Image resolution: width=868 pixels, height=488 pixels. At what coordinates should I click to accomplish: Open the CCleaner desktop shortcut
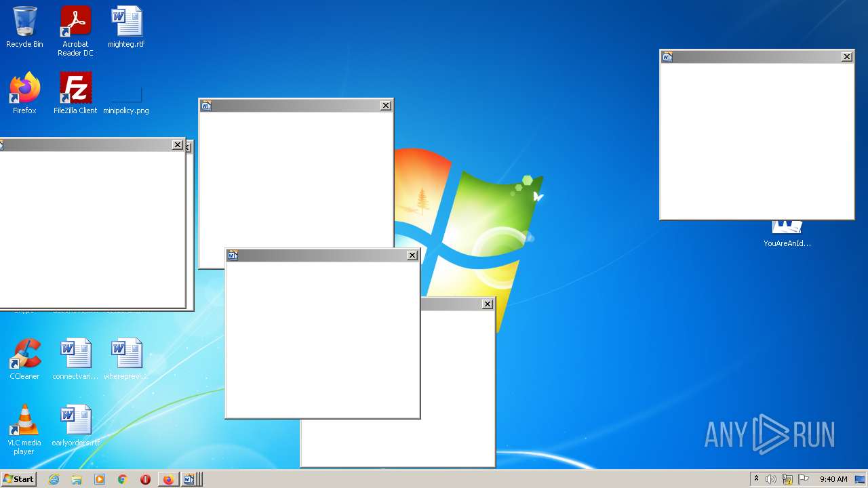coord(24,359)
